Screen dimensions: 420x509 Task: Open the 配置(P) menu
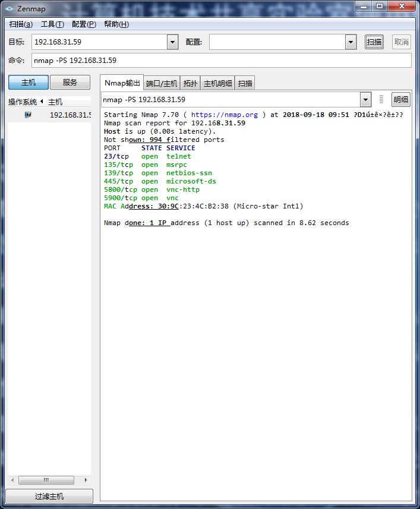tap(84, 24)
